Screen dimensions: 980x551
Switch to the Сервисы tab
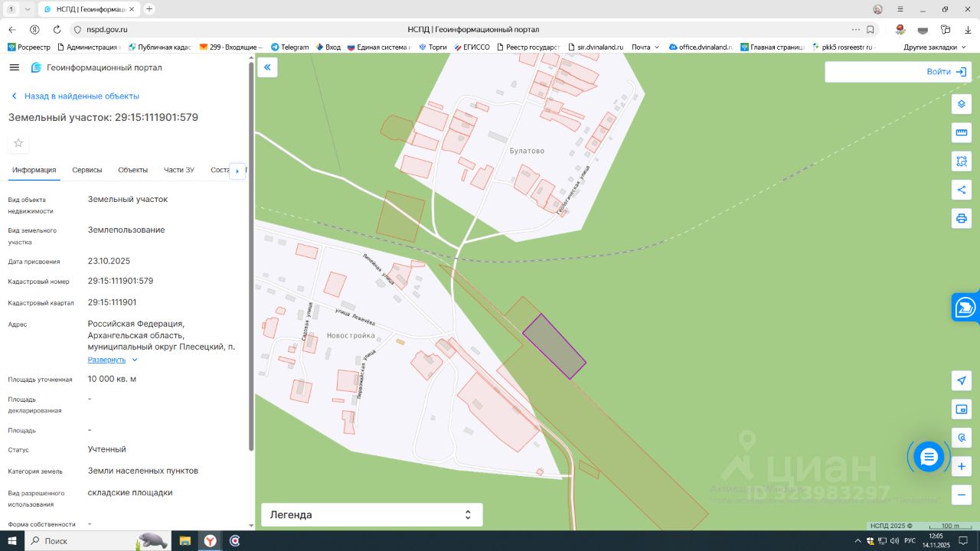[x=87, y=170]
